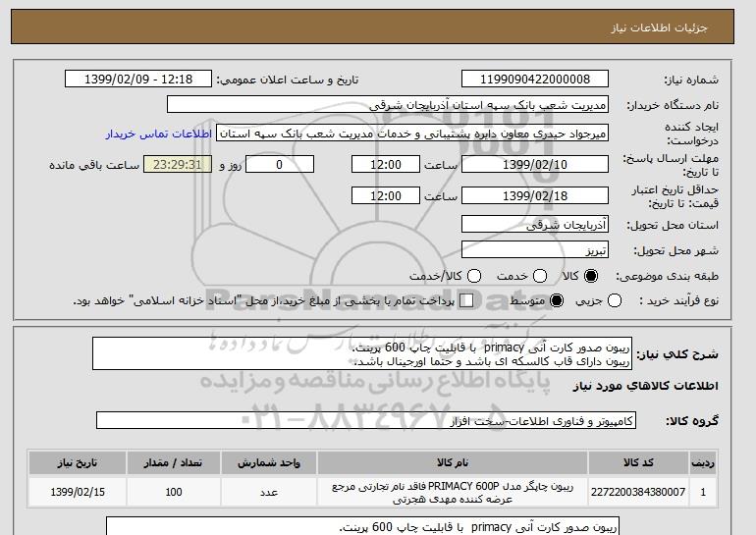Click the price validity hour 12:00 field
Viewport: 756px width, 535px height.
(386, 195)
